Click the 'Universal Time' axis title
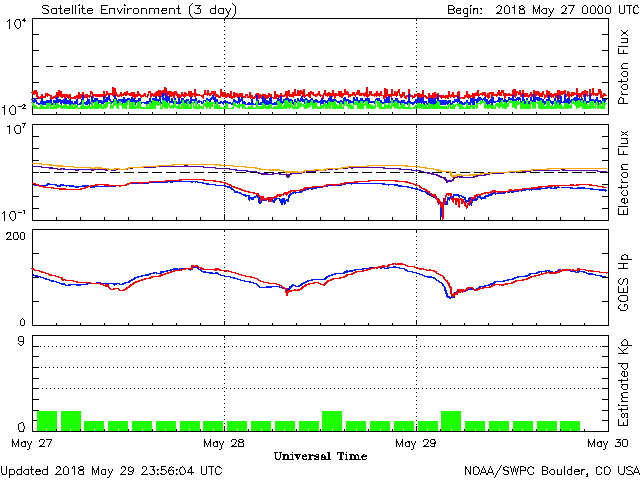Screen dimensions: 640x480 click(x=320, y=456)
